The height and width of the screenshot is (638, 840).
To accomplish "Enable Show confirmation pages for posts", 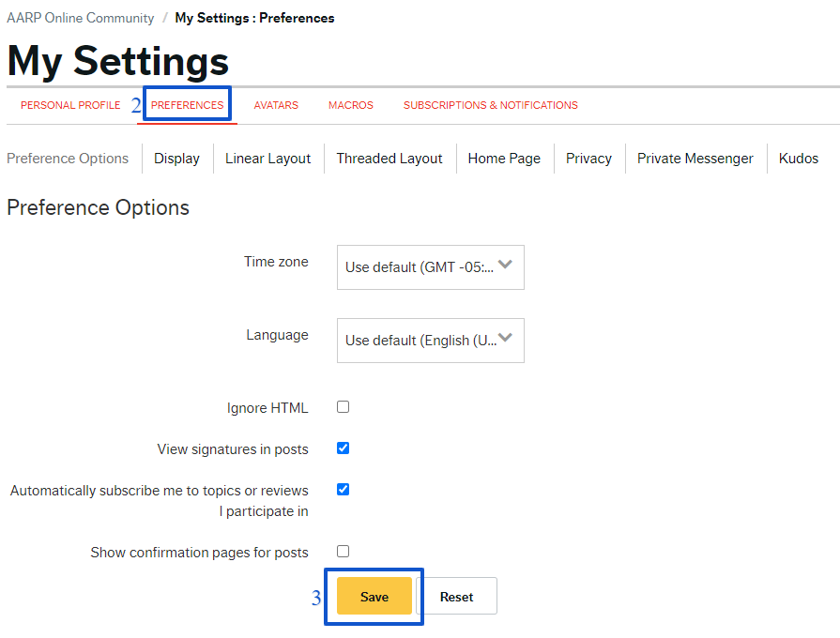I will (343, 552).
